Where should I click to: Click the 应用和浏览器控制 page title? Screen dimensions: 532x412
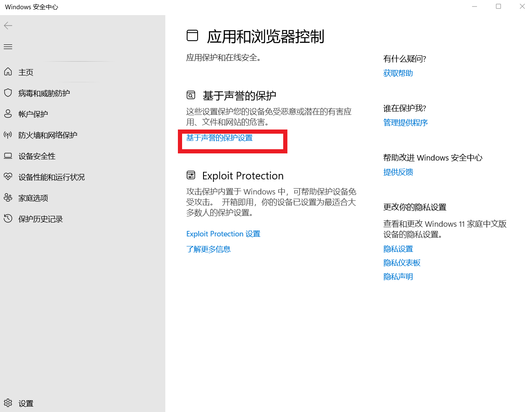pos(266,36)
